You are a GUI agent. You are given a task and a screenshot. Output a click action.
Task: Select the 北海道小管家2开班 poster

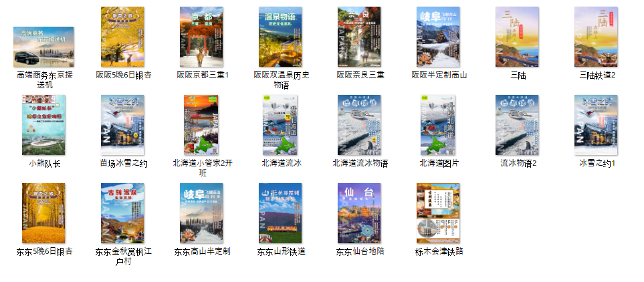coord(201,125)
